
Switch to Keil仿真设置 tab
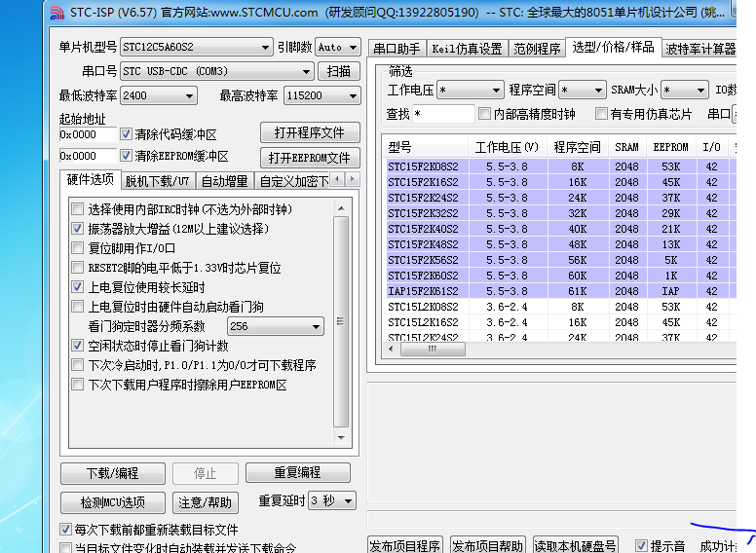pyautogui.click(x=467, y=49)
